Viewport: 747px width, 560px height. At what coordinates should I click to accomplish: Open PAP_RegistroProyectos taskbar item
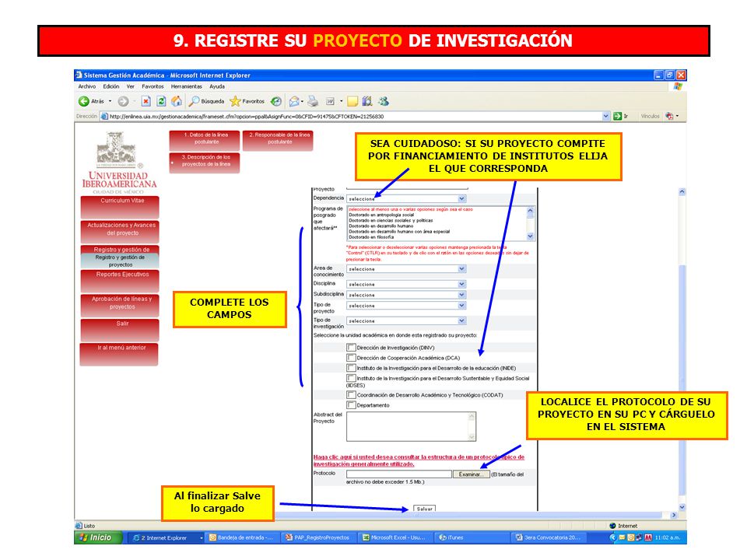(x=318, y=537)
